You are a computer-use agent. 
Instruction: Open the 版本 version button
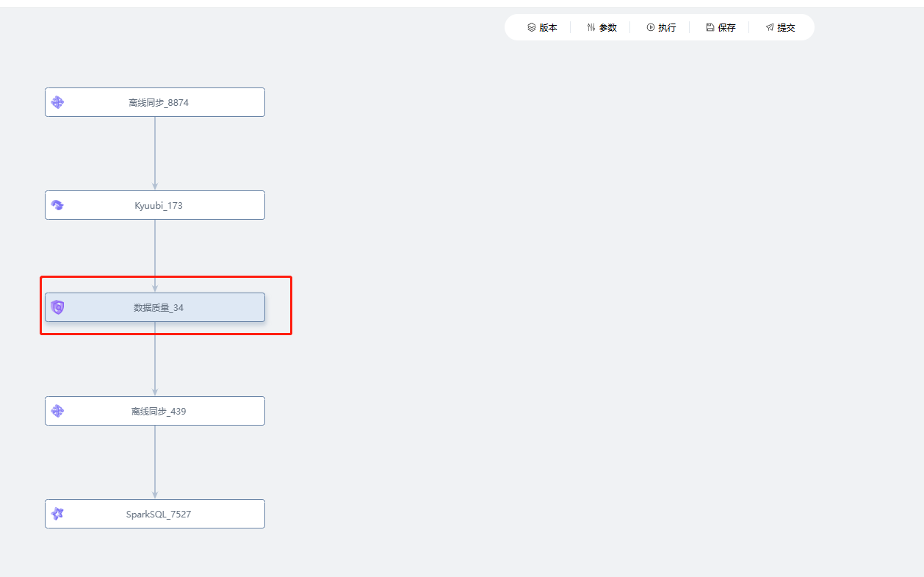(542, 27)
